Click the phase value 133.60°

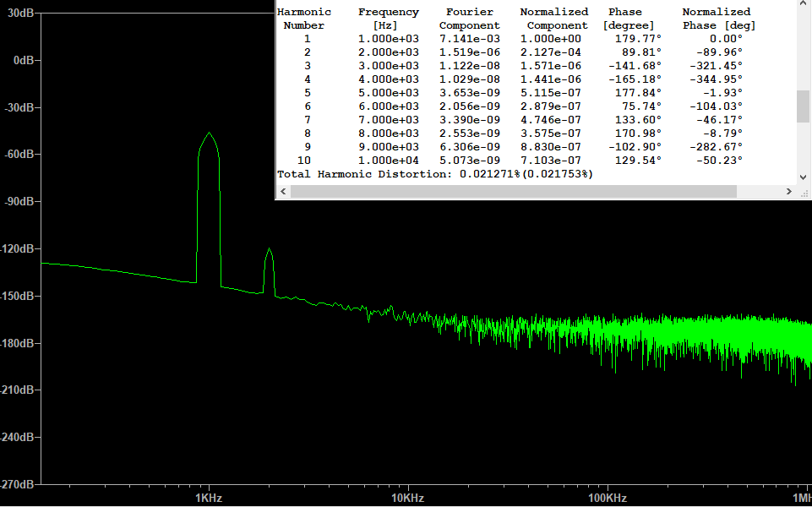(x=639, y=120)
